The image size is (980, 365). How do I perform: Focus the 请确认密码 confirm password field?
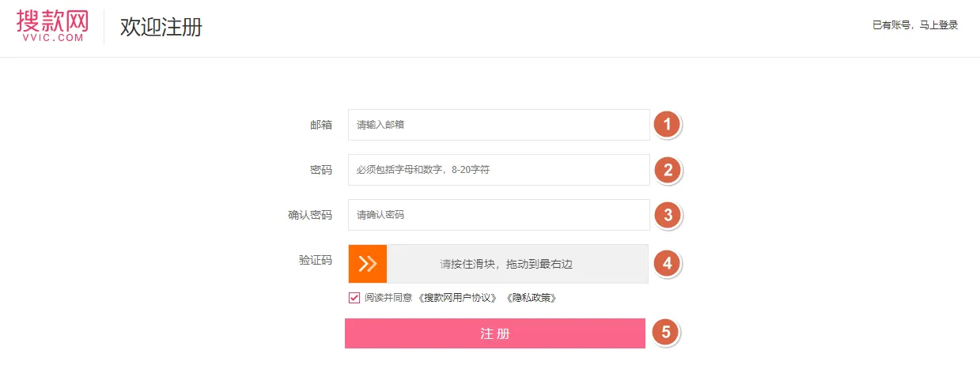(498, 215)
